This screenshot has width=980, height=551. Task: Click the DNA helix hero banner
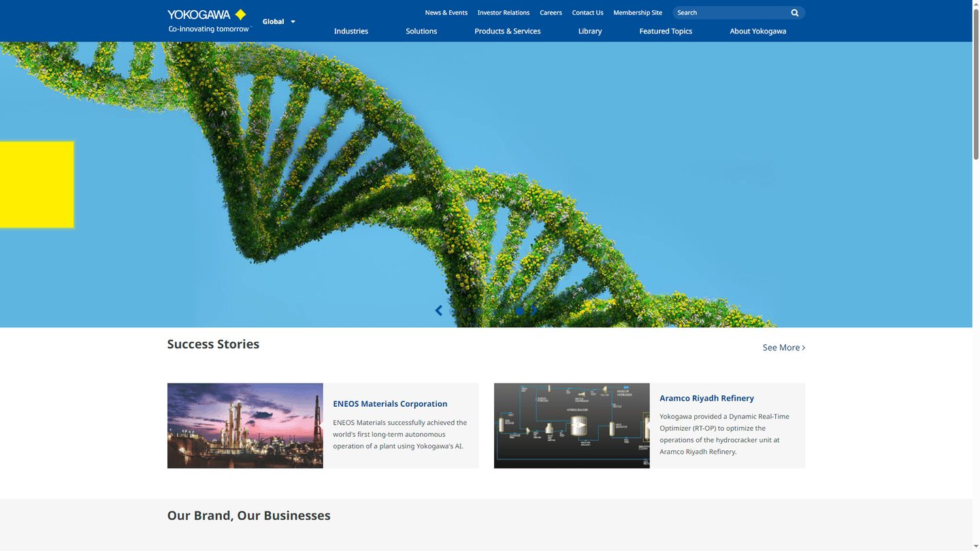pos(486,185)
